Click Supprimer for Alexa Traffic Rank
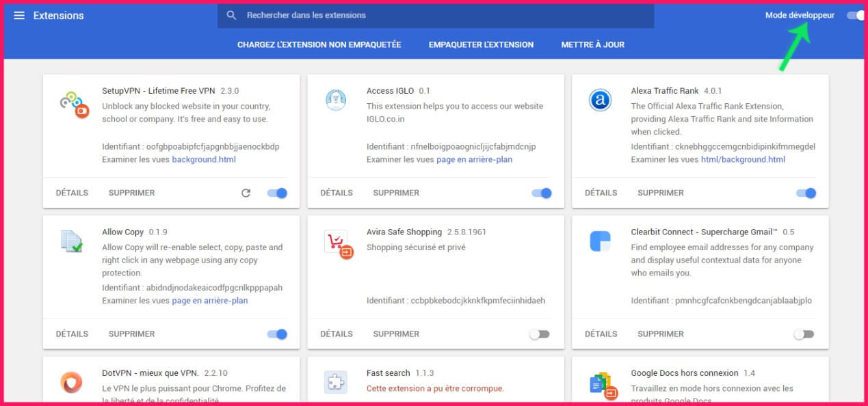The height and width of the screenshot is (406, 868). 661,193
